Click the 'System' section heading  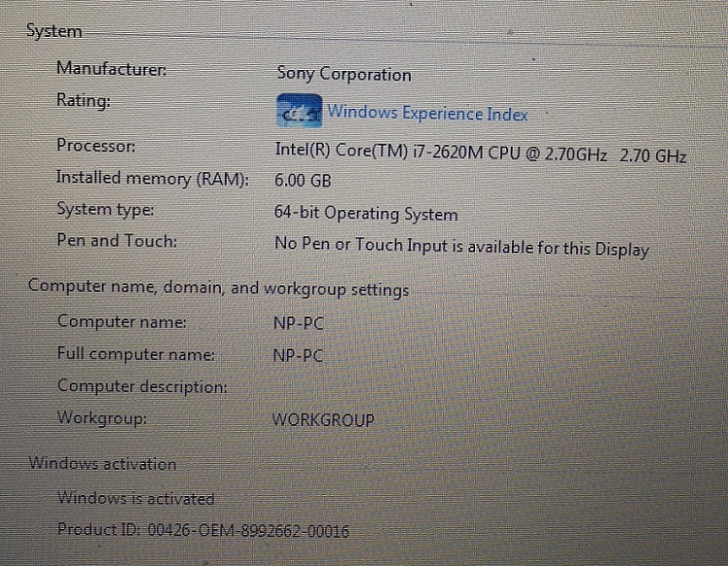pyautogui.click(x=55, y=30)
